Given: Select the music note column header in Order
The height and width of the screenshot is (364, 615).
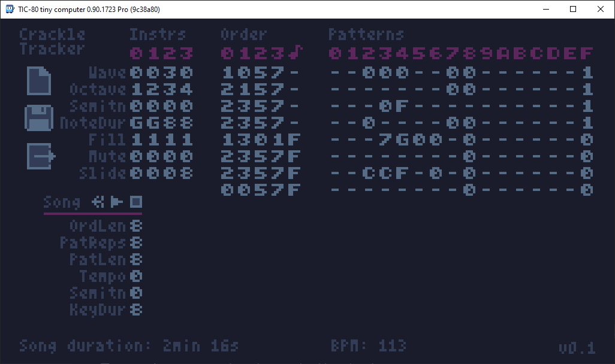Looking at the screenshot, I should (x=295, y=53).
